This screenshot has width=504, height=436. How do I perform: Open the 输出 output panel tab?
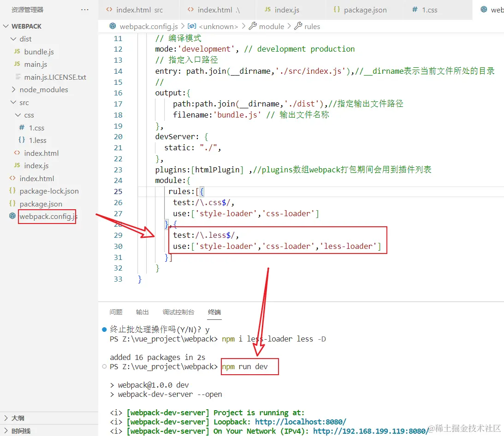[x=142, y=312]
